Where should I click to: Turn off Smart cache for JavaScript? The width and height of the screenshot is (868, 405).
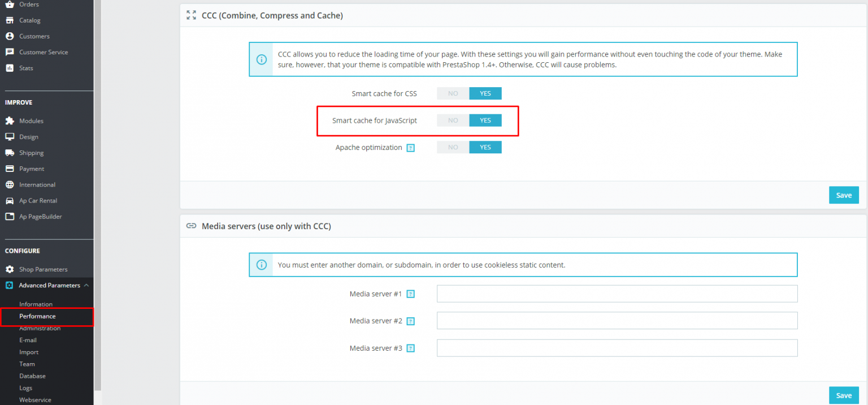click(452, 120)
